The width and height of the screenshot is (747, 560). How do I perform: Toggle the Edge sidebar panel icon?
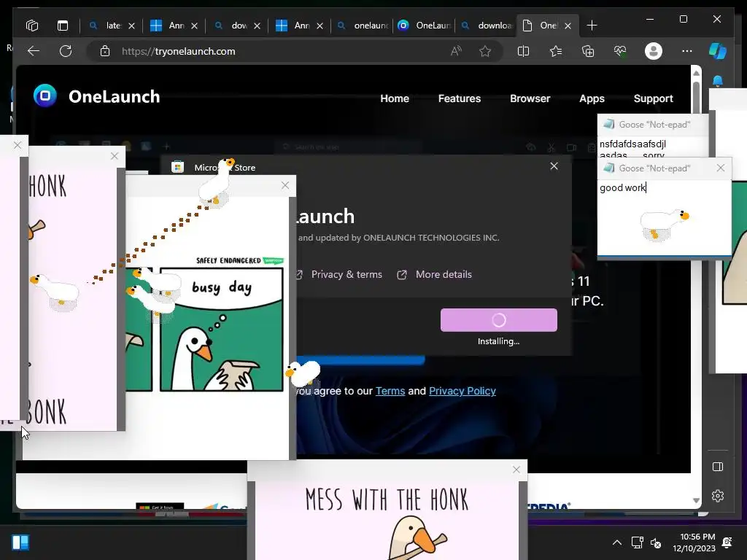[718, 467]
